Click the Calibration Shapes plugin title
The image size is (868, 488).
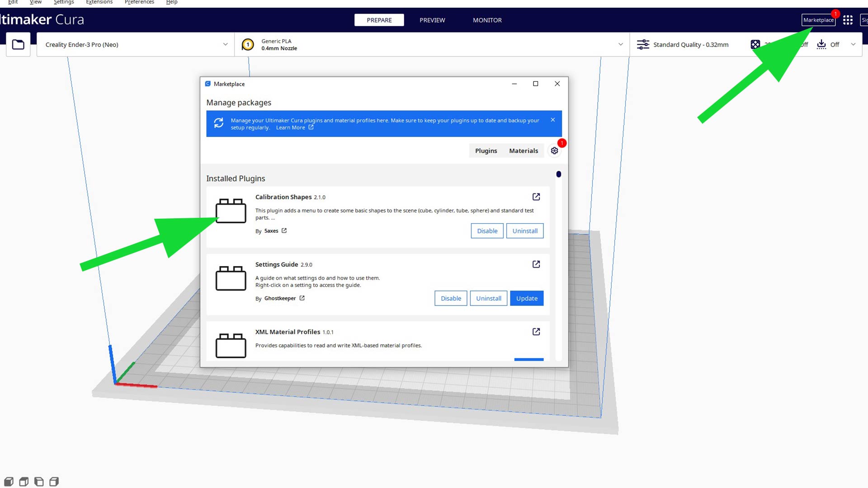283,197
